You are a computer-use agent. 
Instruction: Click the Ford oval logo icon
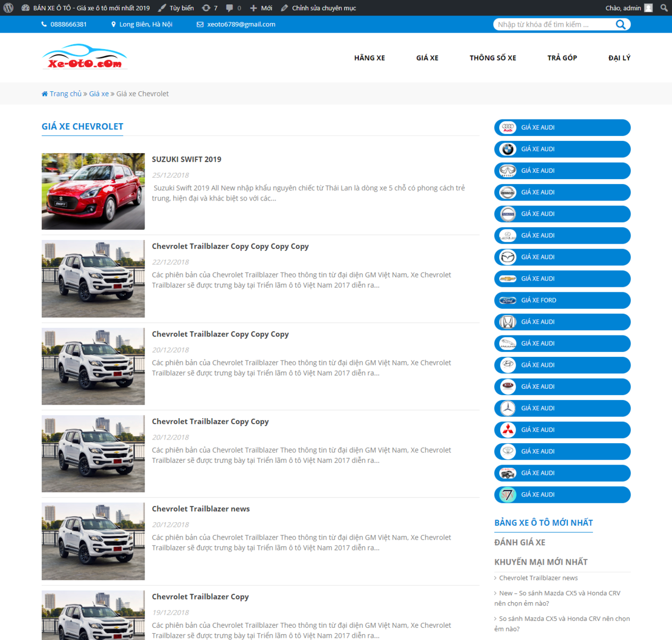coord(508,300)
